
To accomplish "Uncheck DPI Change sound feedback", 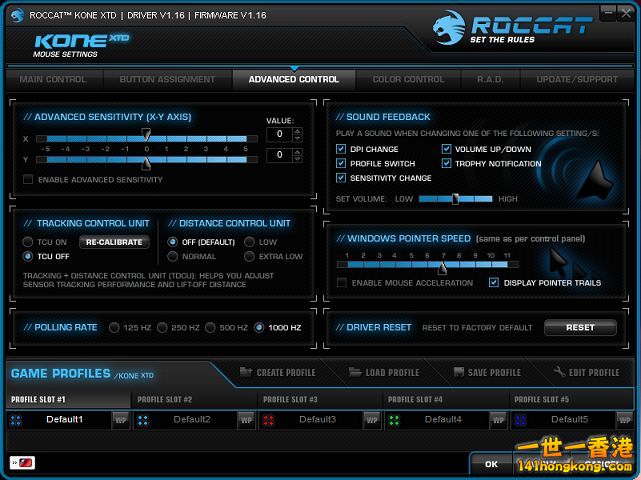I will pyautogui.click(x=341, y=149).
